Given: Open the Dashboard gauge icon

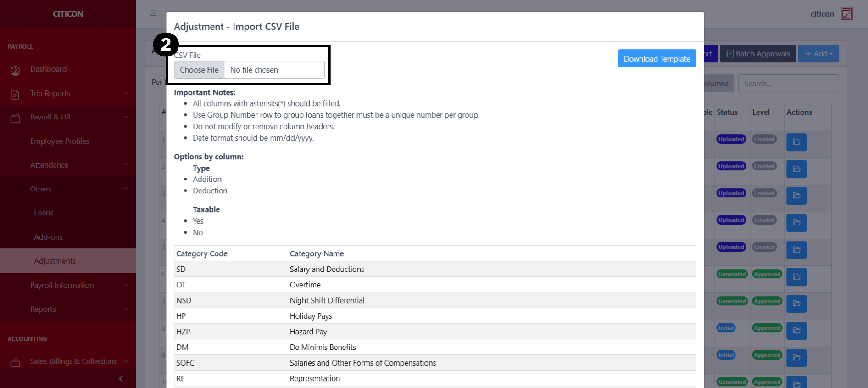Looking at the screenshot, I should tap(15, 70).
